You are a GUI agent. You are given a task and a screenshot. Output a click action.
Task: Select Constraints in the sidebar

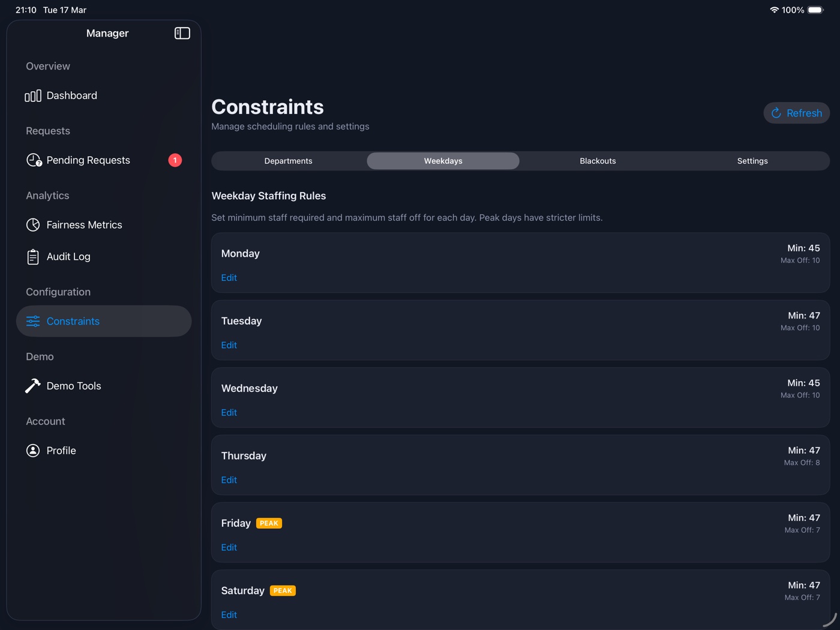[x=104, y=321]
